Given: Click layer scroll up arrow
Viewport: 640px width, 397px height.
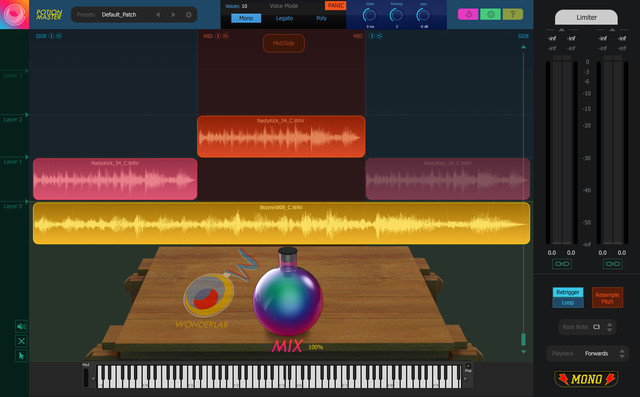Looking at the screenshot, I should [524, 47].
